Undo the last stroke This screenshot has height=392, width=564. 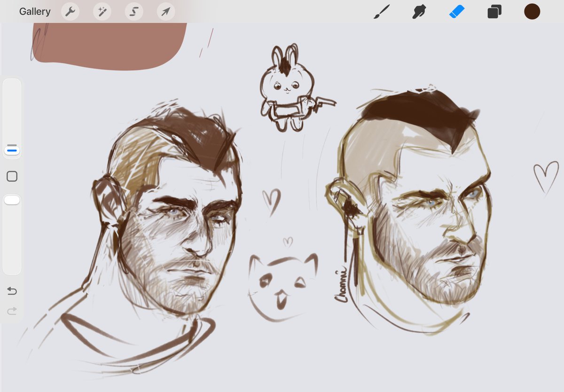12,291
